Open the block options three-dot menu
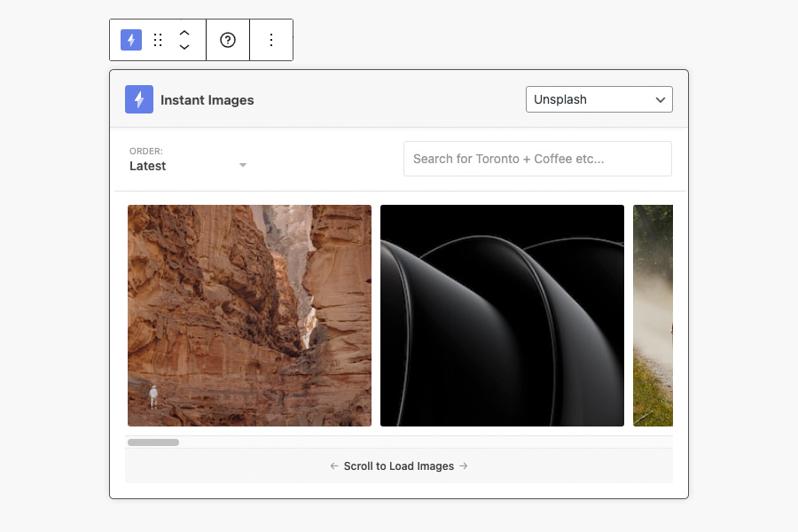Viewport: 798px width, 532px height. (x=271, y=40)
